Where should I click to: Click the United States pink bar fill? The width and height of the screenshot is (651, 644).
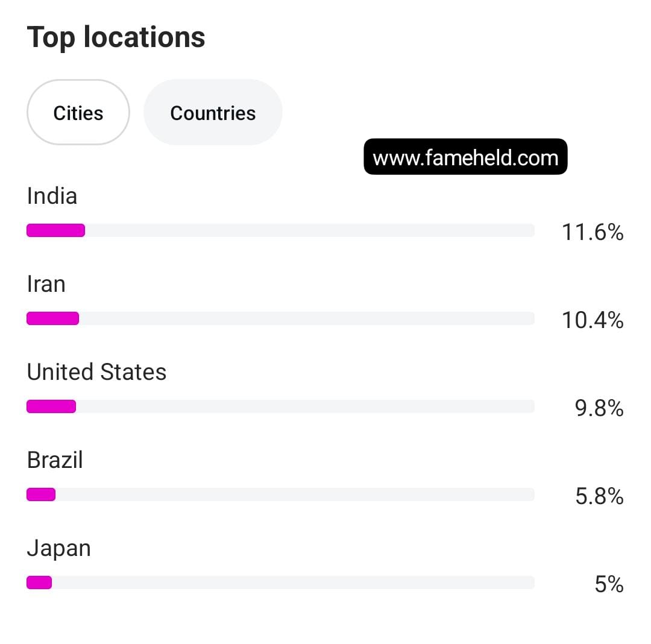click(x=51, y=406)
